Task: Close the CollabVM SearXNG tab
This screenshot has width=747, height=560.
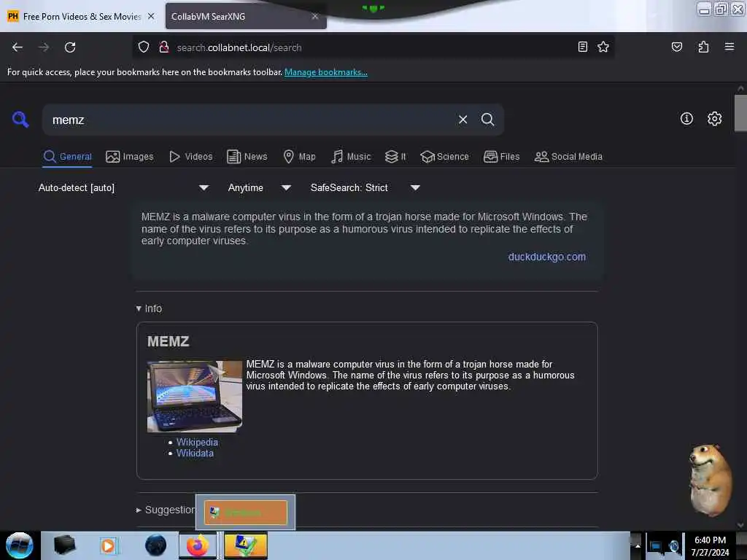Action: [315, 16]
